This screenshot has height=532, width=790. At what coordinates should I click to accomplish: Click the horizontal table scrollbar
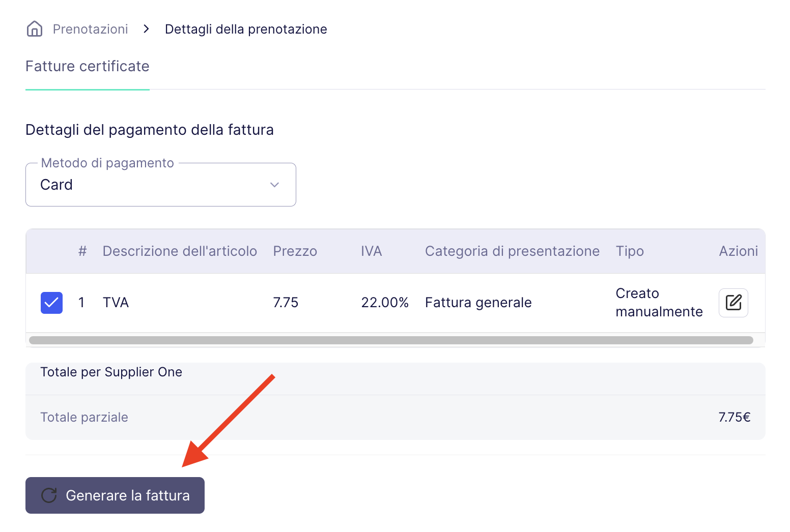coord(391,340)
